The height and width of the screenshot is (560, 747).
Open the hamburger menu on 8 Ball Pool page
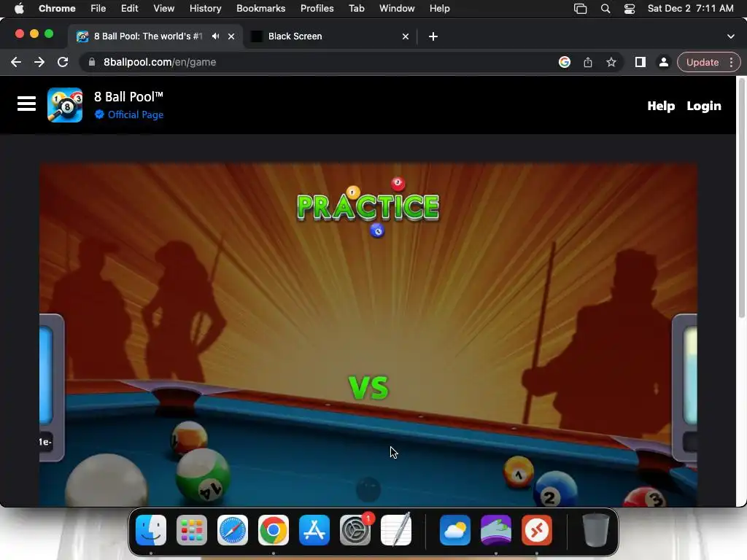click(27, 104)
